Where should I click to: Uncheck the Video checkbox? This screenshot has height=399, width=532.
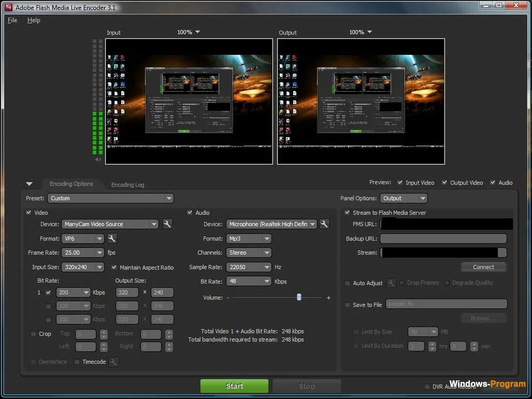coord(29,213)
